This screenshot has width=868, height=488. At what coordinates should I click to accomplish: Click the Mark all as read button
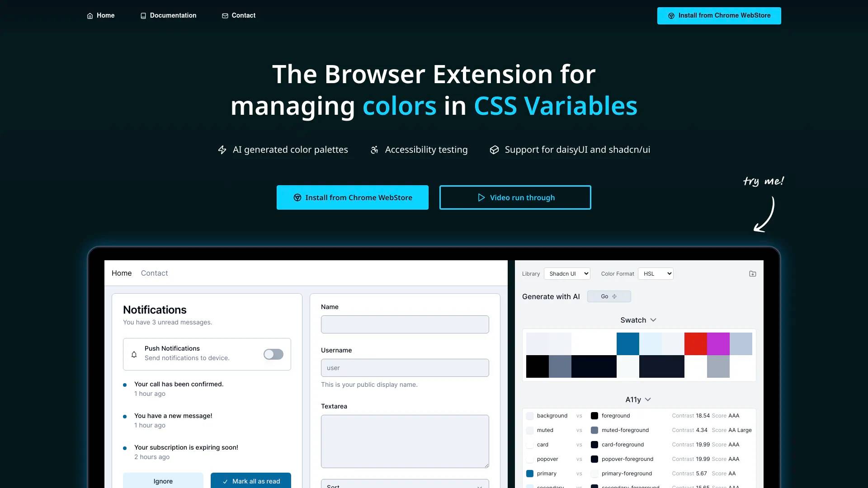250,481
